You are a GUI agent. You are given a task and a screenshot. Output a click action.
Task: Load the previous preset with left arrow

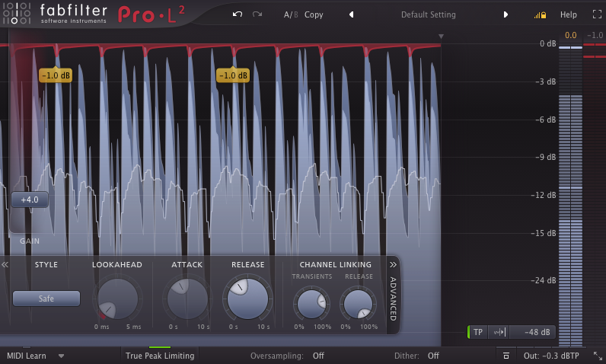click(x=351, y=14)
